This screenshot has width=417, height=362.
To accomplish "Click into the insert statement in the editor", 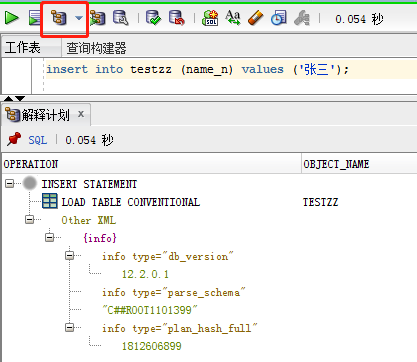I will coord(197,69).
